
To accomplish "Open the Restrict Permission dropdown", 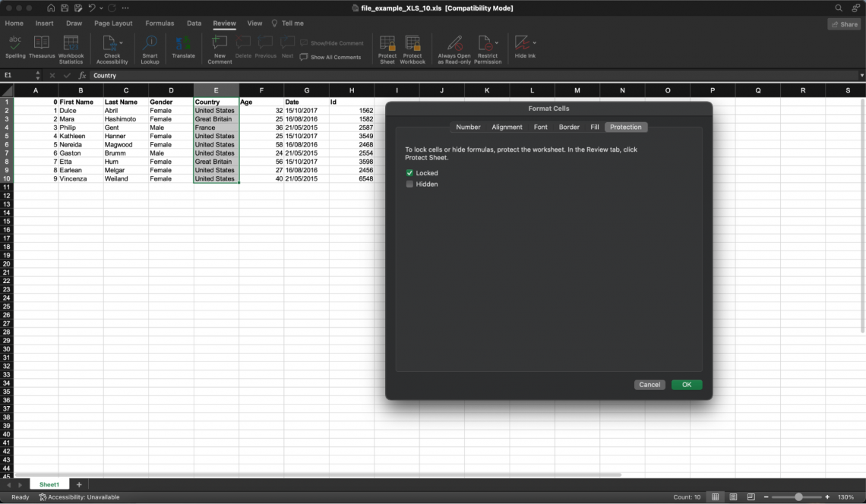I will [x=497, y=43].
